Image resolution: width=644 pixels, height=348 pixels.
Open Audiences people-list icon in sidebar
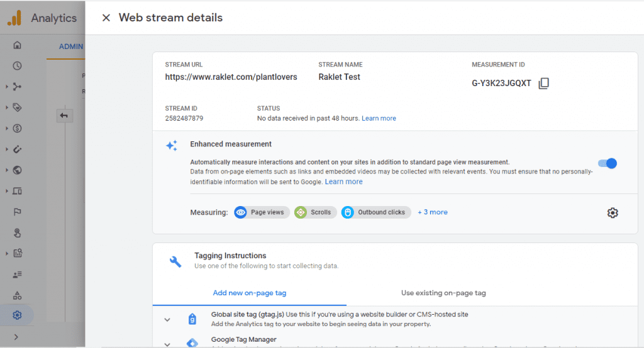point(17,275)
